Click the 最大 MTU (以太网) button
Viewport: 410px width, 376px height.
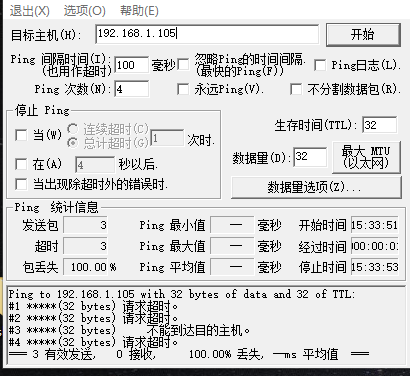(366, 157)
